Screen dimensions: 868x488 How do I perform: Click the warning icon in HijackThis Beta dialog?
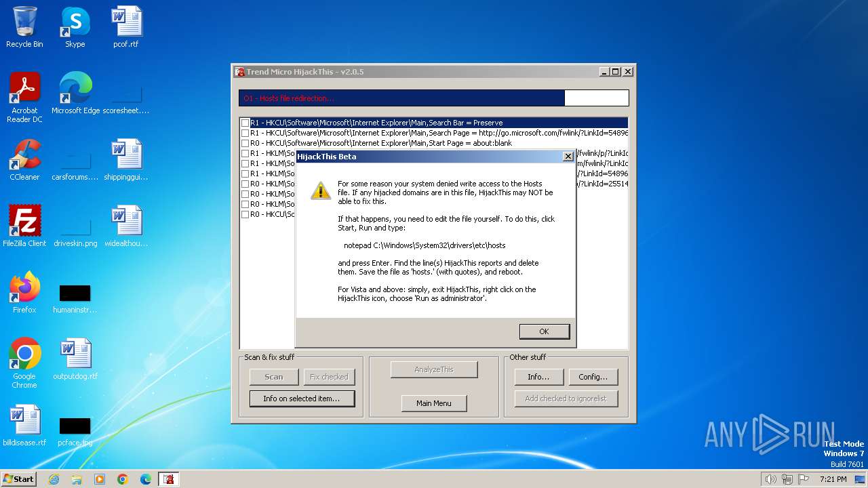click(321, 190)
